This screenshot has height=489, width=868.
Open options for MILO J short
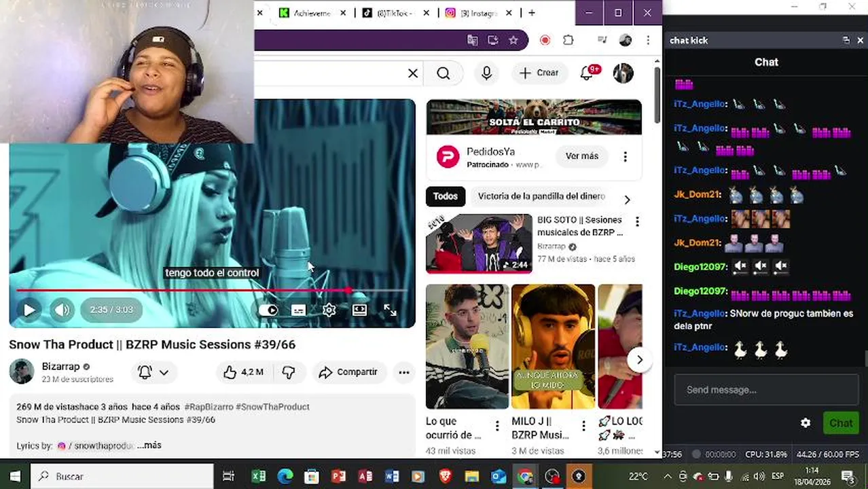(583, 426)
